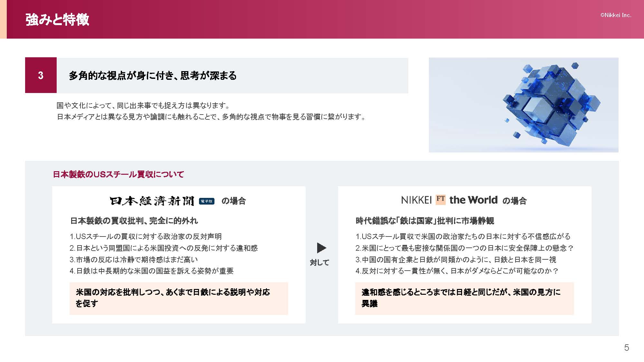644x362 pixels.
Task: Click list item 3.市場の反応は冷静で期待感はまだ高い
Action: point(134,259)
